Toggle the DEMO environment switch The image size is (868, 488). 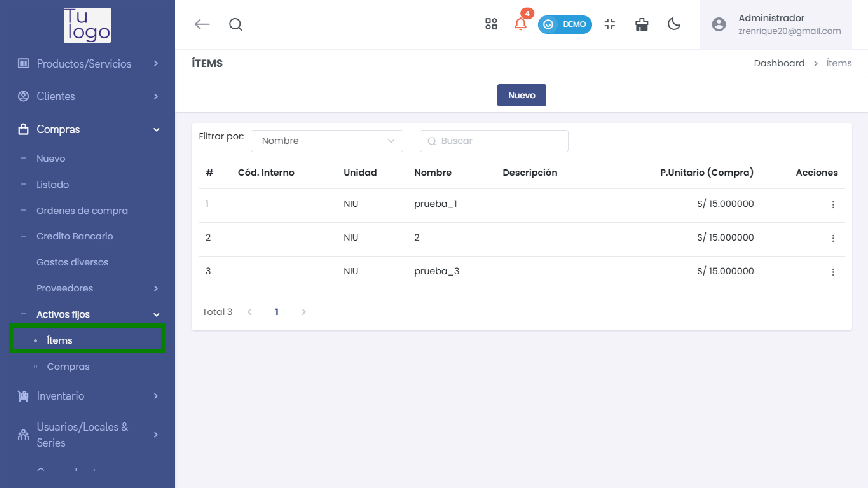click(x=565, y=24)
